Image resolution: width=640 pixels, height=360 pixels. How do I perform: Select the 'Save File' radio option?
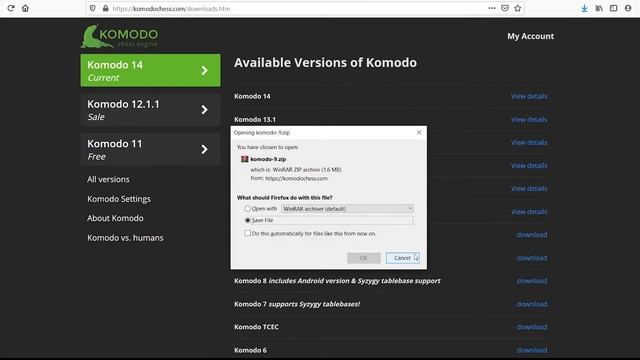tap(247, 220)
